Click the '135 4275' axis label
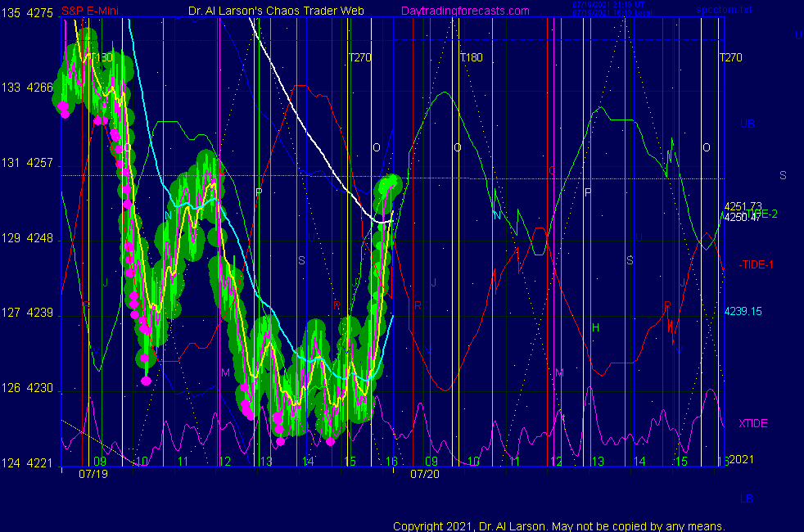 point(27,13)
